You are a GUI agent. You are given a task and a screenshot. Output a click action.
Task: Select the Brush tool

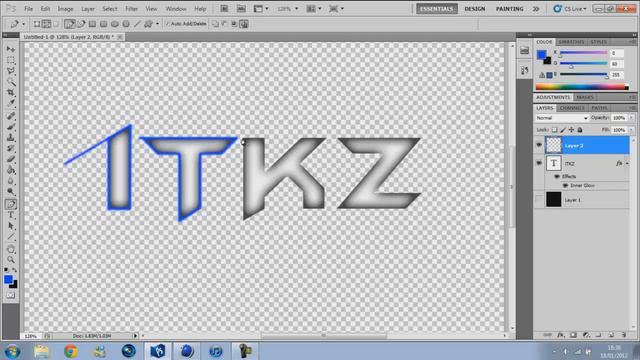click(x=11, y=127)
